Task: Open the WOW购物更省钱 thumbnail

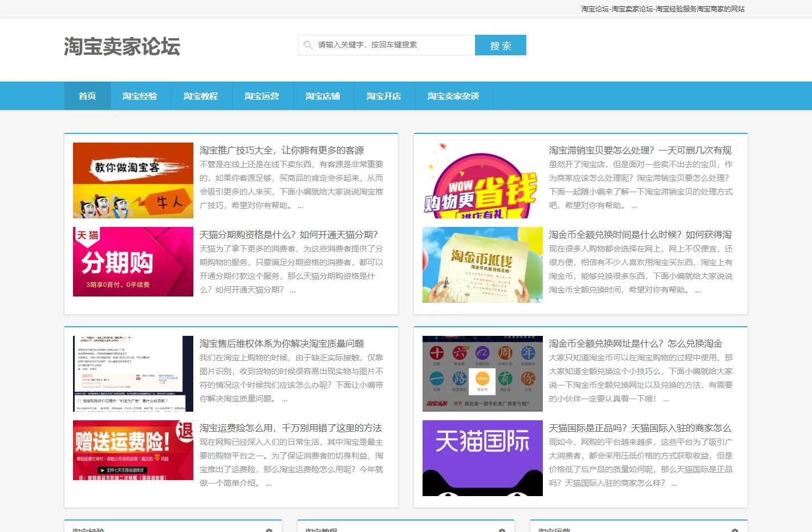Action: coord(482,180)
